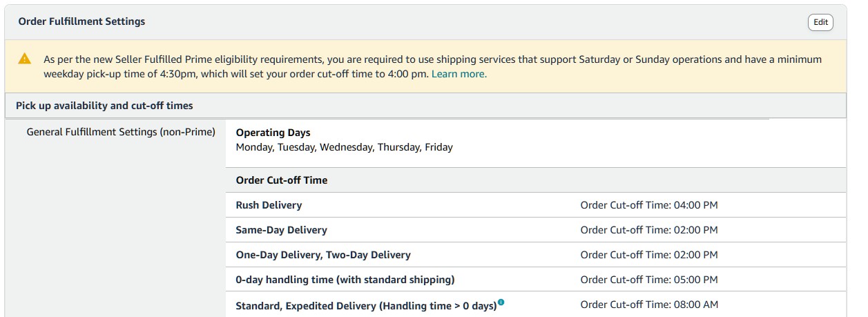
Task: Click the yellow warning triangle icon
Action: click(25, 59)
